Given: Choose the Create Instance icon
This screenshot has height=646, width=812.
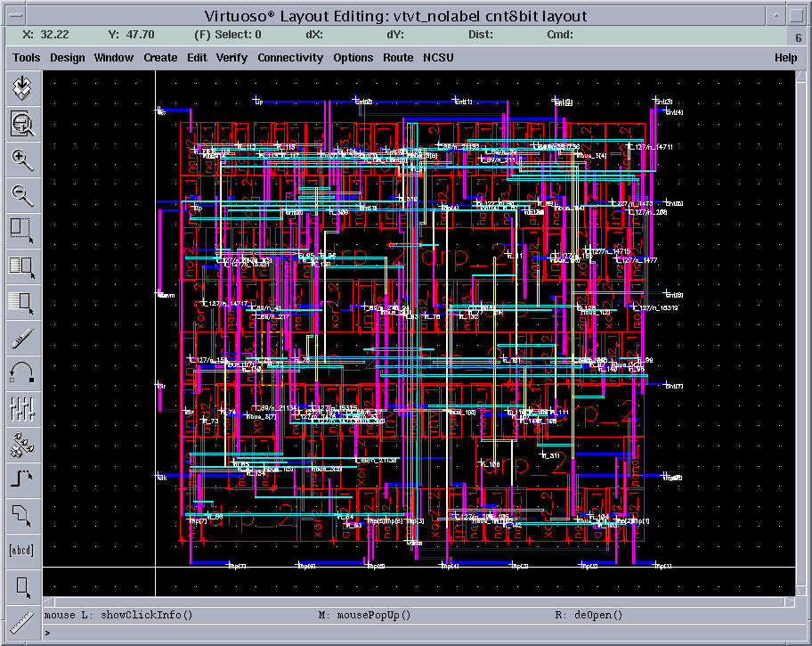Looking at the screenshot, I should click(22, 444).
